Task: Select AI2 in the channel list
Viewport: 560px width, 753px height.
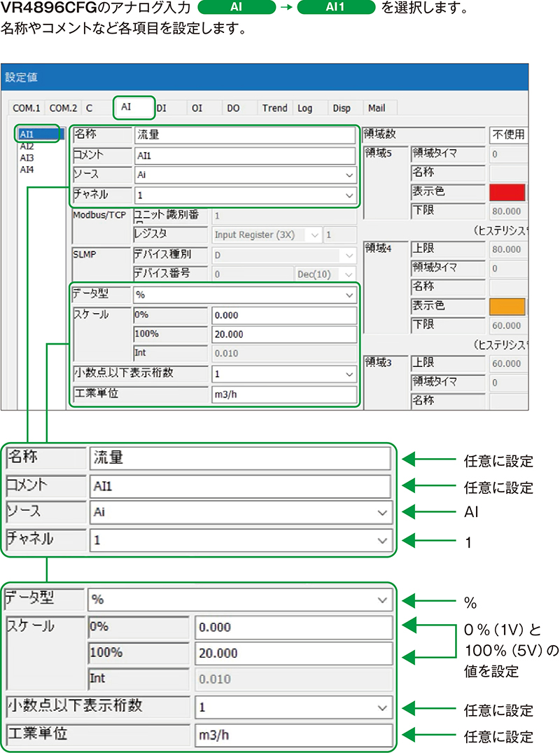Action: [x=27, y=146]
